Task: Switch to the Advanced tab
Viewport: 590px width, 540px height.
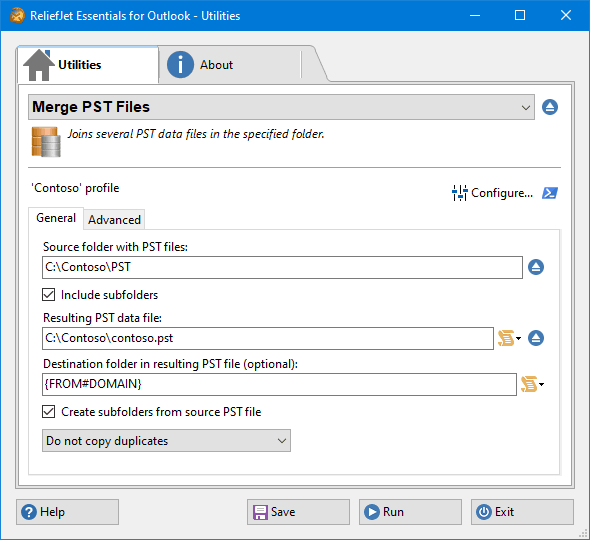Action: [x=114, y=220]
